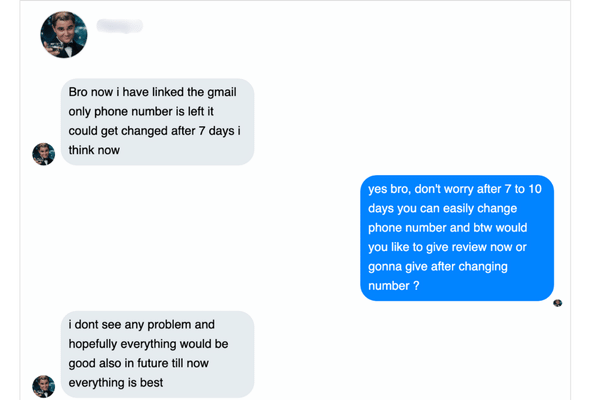The height and width of the screenshot is (400, 600).
Task: Click the line 'gonna give after changing'
Action: (439, 266)
